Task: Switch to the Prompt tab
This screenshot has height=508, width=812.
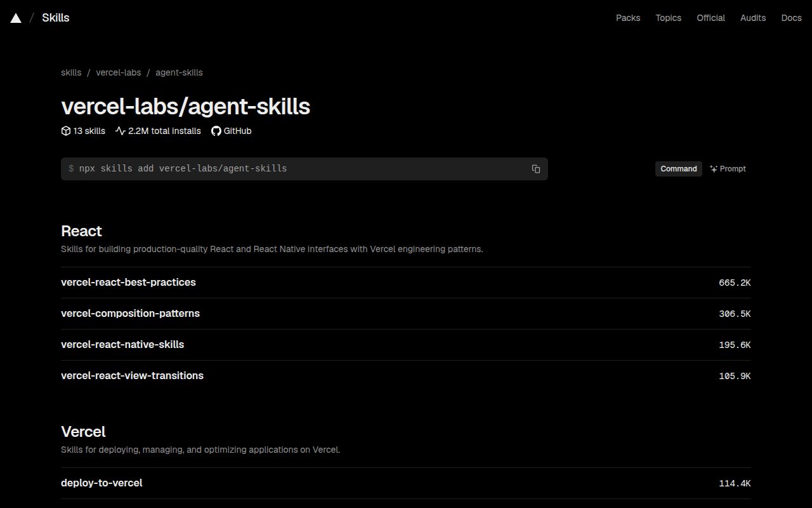Action: tap(728, 169)
